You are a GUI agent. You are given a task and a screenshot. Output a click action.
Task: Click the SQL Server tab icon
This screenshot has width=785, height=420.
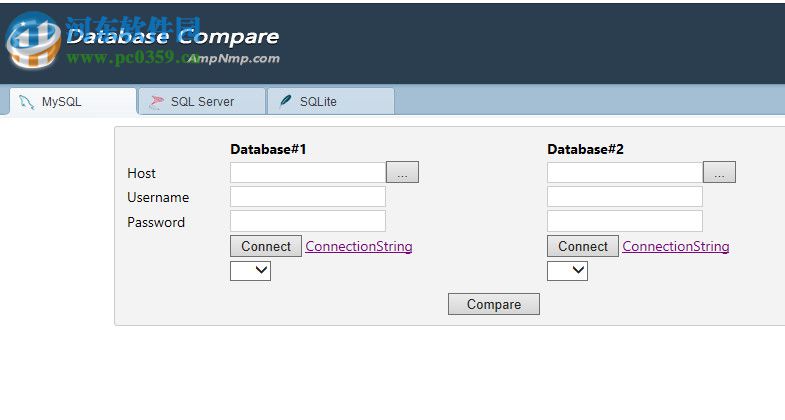point(156,102)
